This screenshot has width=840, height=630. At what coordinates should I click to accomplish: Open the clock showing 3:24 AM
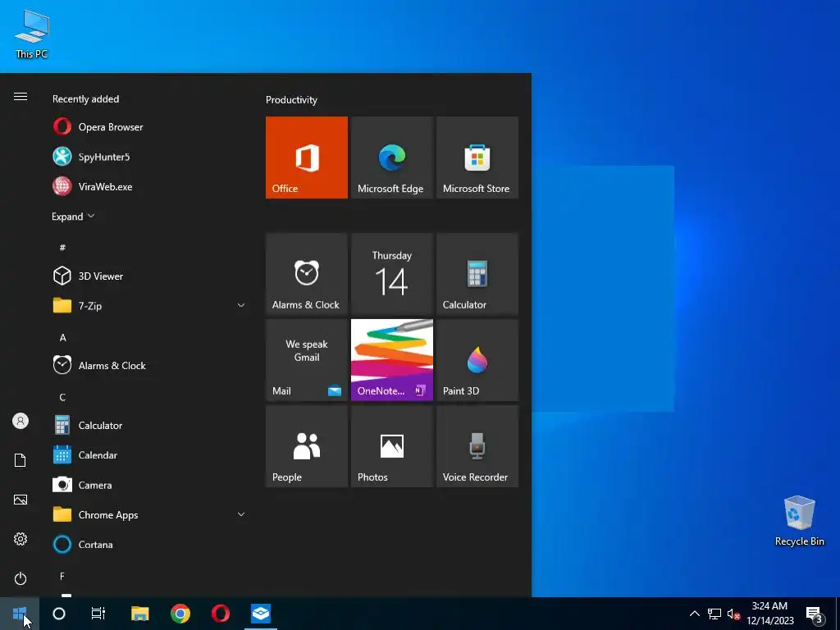[769, 614]
